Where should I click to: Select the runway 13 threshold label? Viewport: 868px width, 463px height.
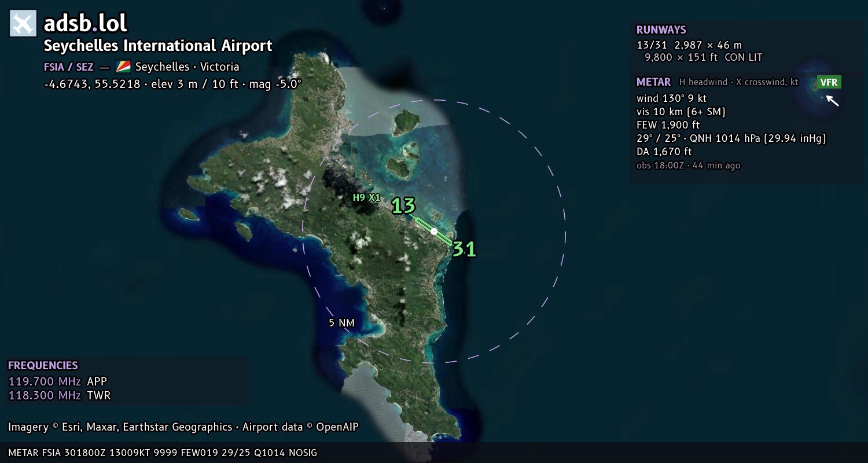pos(403,205)
